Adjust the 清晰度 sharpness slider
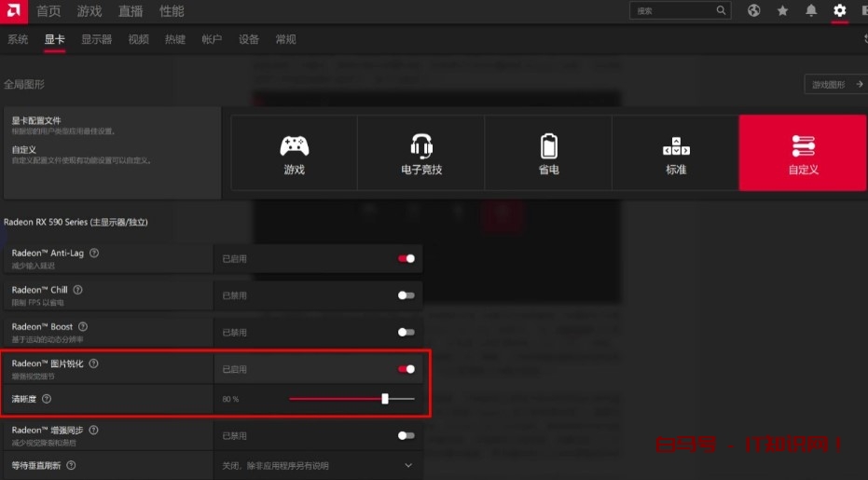Image resolution: width=868 pixels, height=480 pixels. coord(385,399)
